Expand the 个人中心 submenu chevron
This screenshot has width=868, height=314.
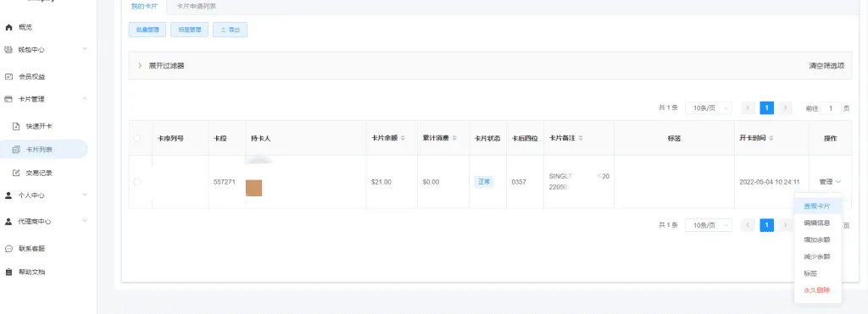tap(85, 195)
